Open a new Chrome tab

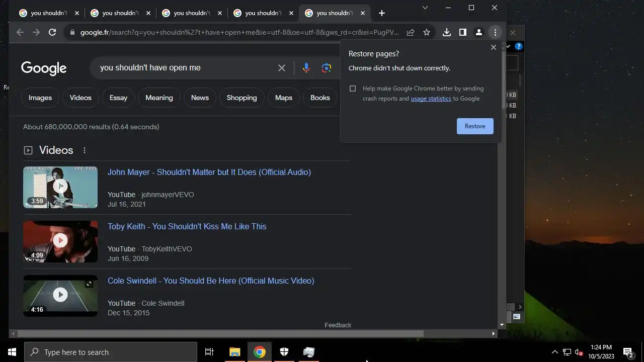(382, 13)
